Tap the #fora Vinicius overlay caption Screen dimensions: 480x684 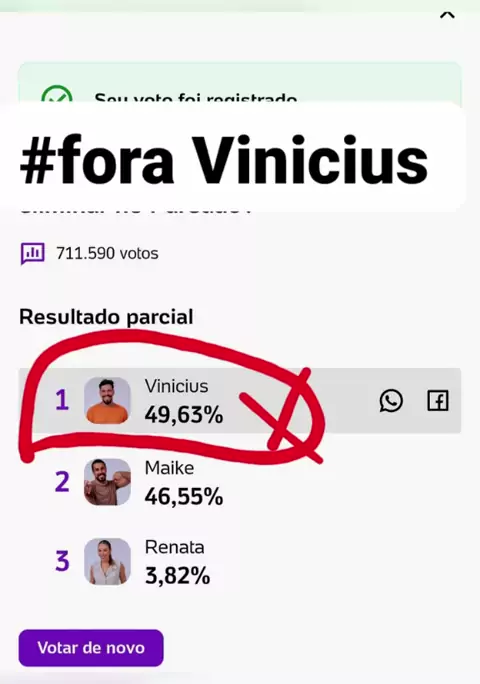pyautogui.click(x=224, y=160)
